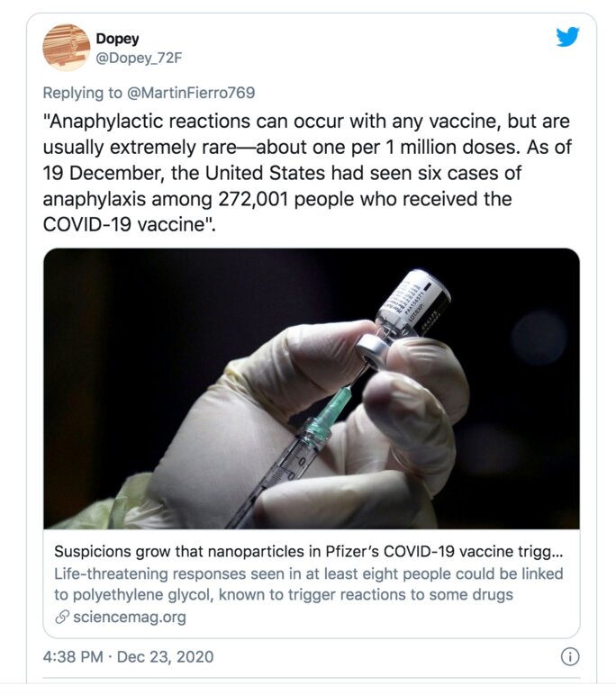Open Dopey's profile avatar
This screenshot has width=616, height=695.
tap(66, 48)
